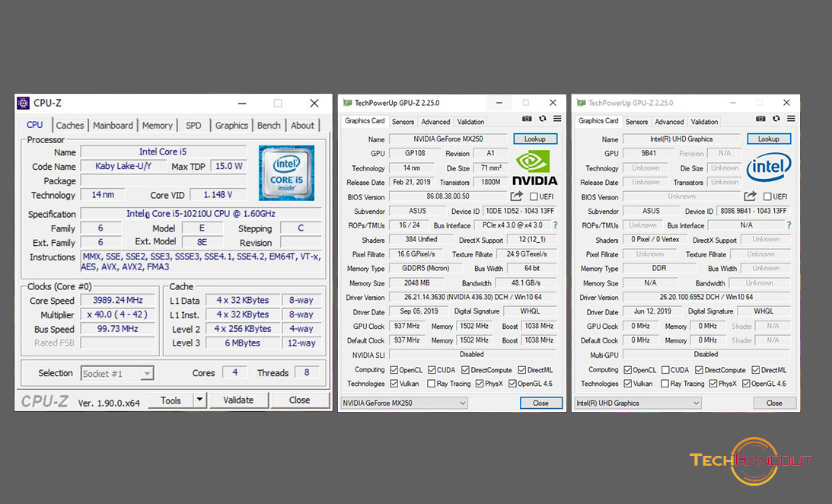The height and width of the screenshot is (504, 832).
Task: Click the Intel Core i5 badge in CPU-Z
Action: pos(286,173)
